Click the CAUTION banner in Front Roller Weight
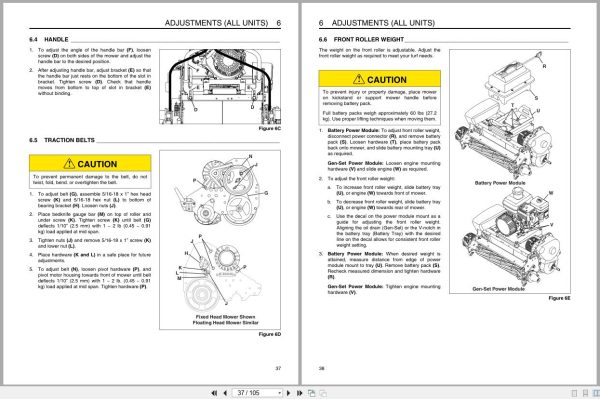Screen dimensions: 600x399 tap(380, 79)
